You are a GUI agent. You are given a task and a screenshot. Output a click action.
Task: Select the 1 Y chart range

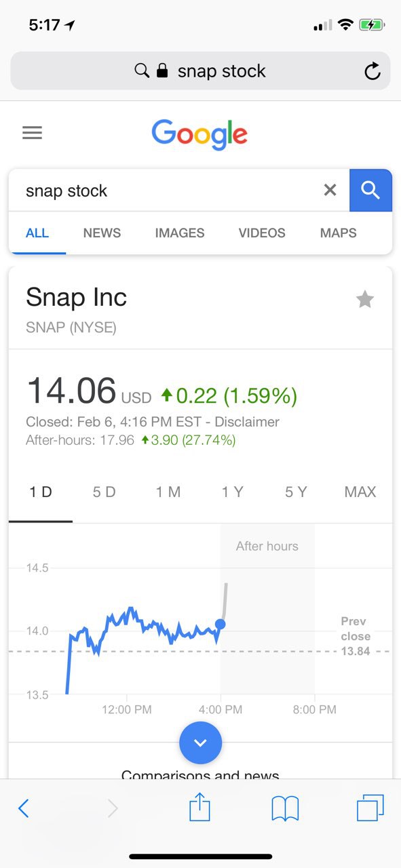(x=232, y=492)
